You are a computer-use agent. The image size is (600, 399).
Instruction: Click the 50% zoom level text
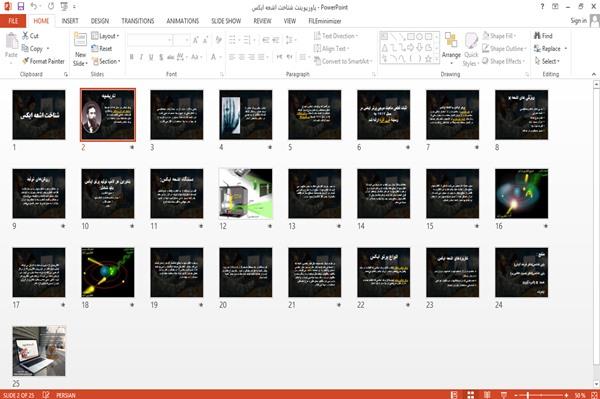click(x=580, y=395)
